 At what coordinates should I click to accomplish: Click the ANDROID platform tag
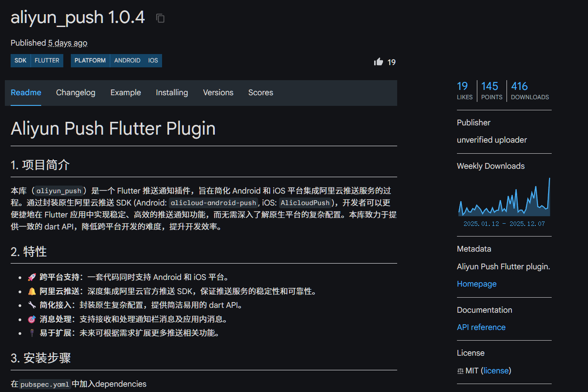tap(127, 61)
